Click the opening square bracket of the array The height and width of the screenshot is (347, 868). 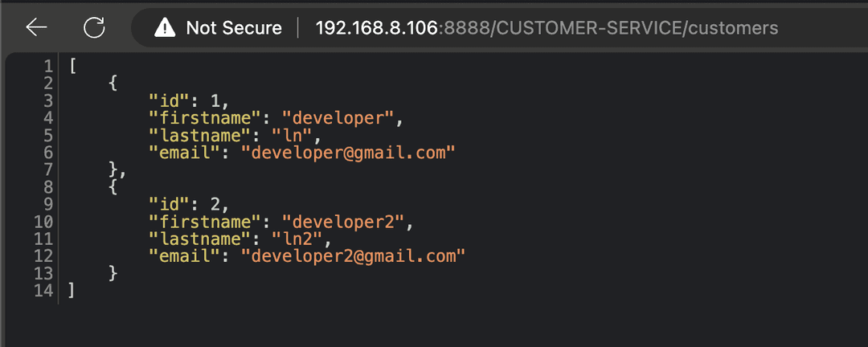click(72, 66)
